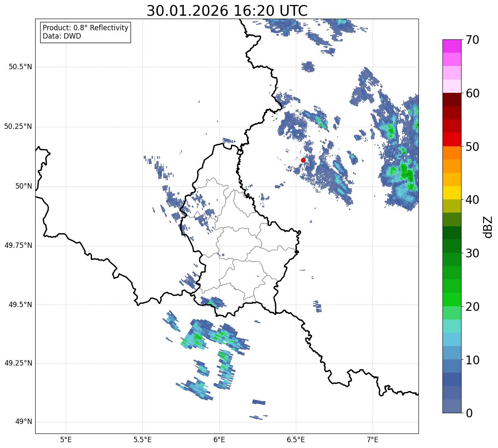Click the colorbar tick label 30
498x448 pixels.
click(x=472, y=253)
